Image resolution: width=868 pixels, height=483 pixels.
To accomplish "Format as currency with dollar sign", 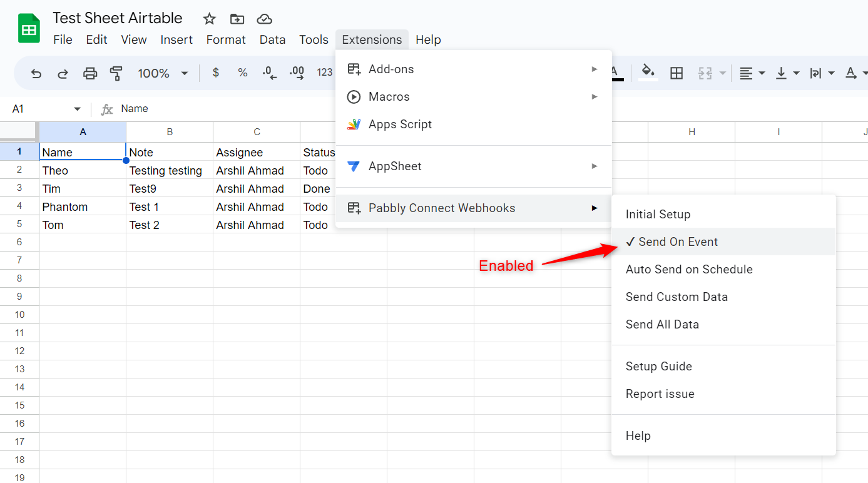I will [216, 73].
